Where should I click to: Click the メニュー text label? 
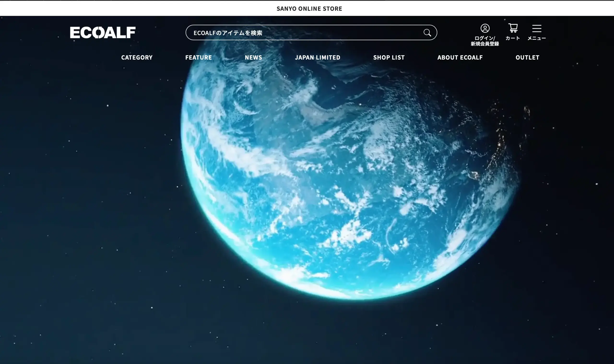tap(537, 38)
